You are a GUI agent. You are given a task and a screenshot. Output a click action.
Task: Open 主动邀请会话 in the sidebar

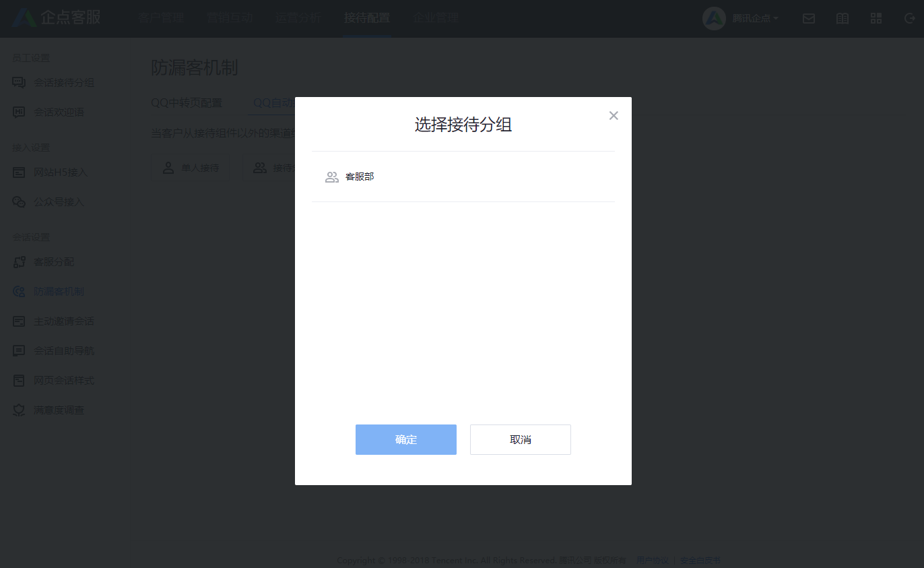(x=54, y=321)
